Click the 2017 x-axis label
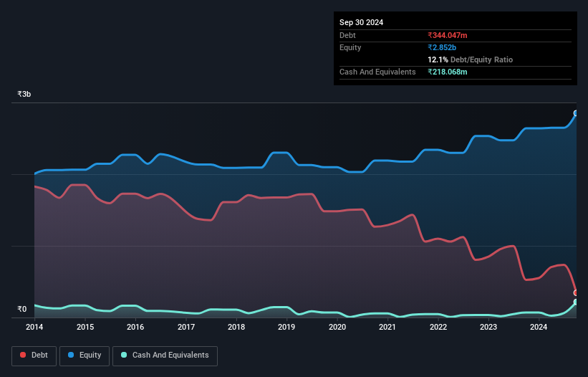 pos(186,327)
